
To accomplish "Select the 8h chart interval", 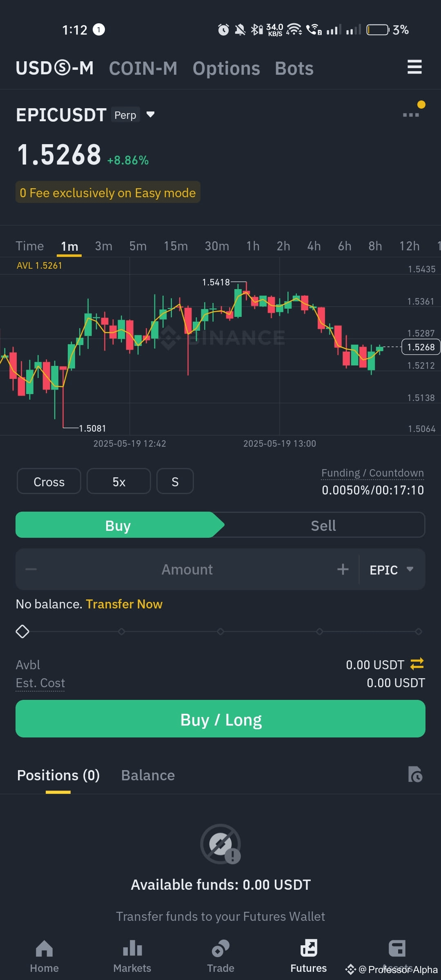I will [375, 246].
